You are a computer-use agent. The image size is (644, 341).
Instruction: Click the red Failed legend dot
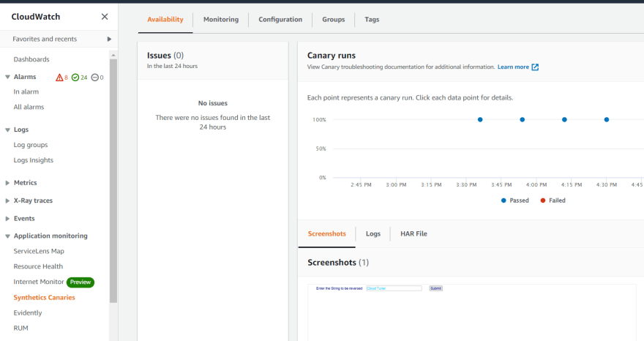pyautogui.click(x=543, y=201)
